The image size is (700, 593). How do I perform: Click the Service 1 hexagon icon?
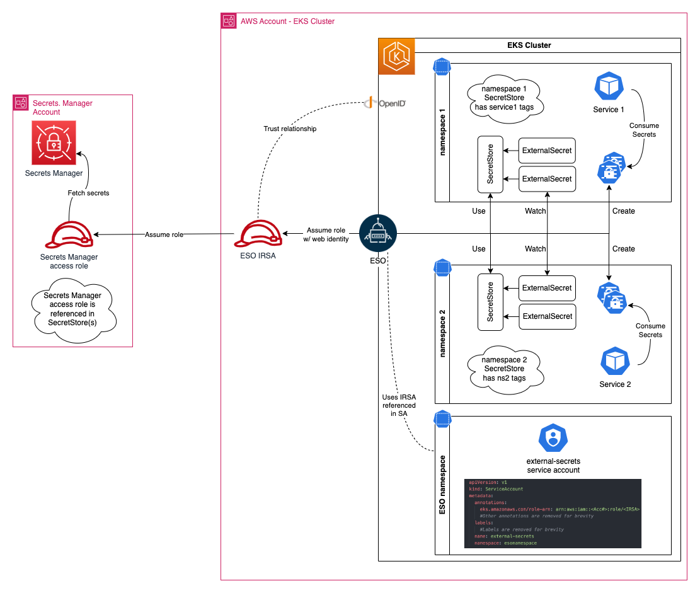(x=608, y=87)
